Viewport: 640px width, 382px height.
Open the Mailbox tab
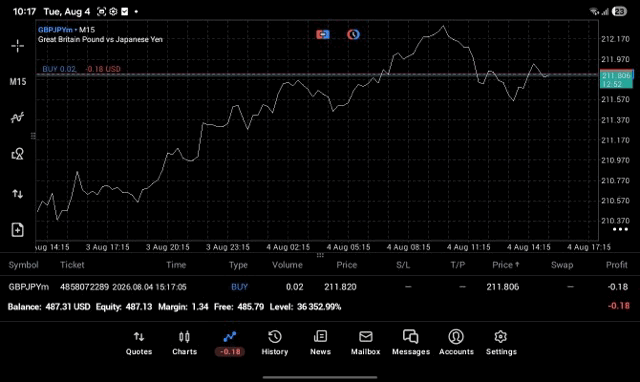[366, 343]
